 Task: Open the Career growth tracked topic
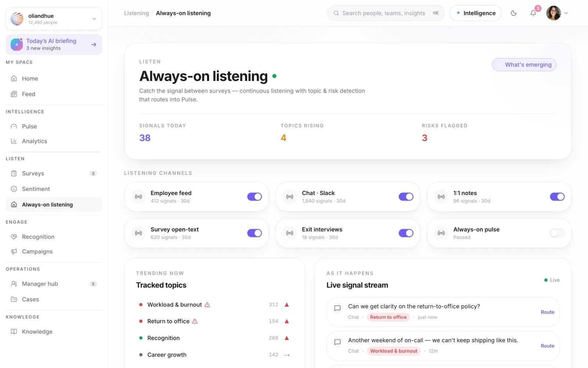(215, 355)
